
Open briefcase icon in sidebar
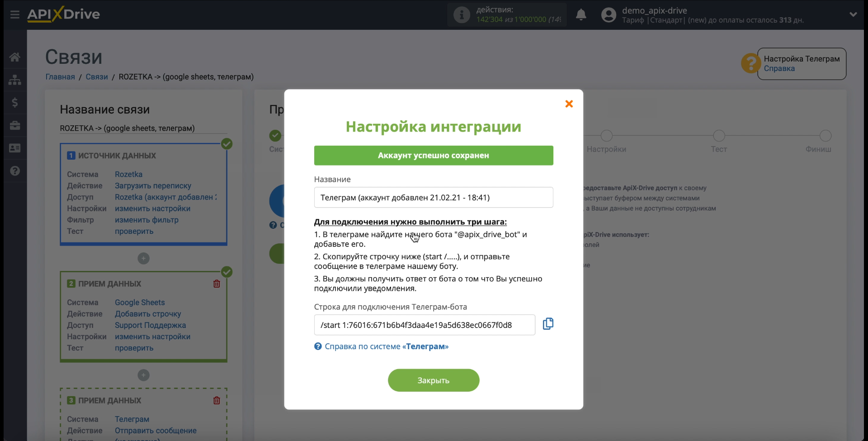coord(15,125)
